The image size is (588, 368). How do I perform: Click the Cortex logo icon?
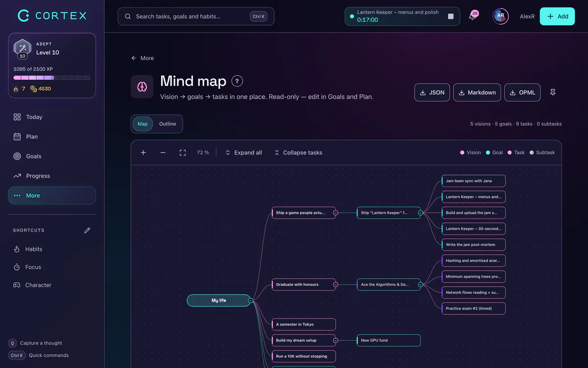click(24, 16)
